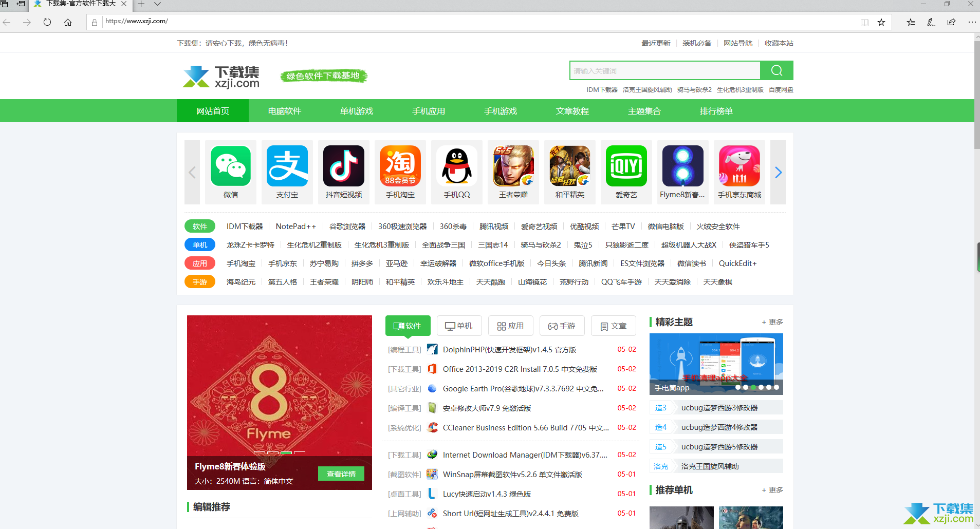Open the 谷歌浏览器 software link
This screenshot has height=529, width=980.
(x=347, y=226)
